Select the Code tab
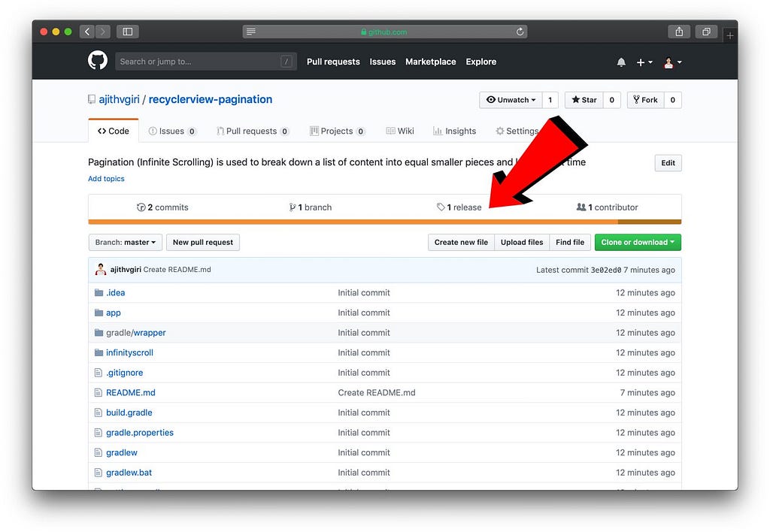 [x=114, y=131]
